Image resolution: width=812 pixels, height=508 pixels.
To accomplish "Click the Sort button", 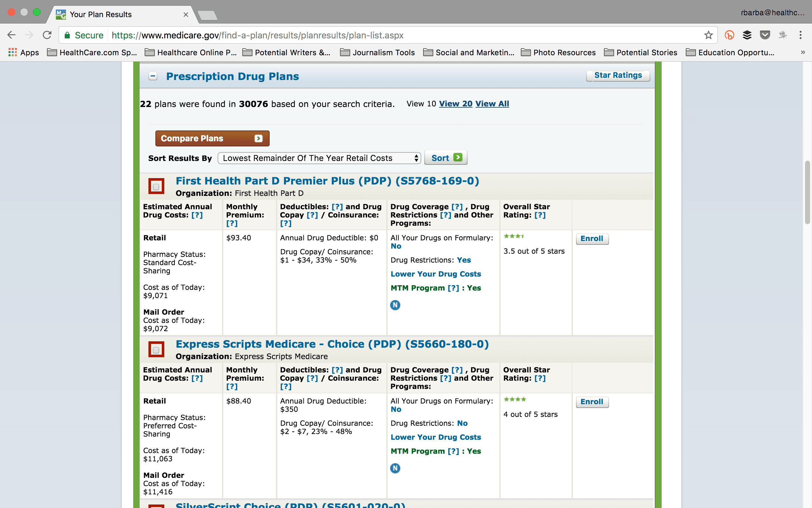I will (446, 157).
